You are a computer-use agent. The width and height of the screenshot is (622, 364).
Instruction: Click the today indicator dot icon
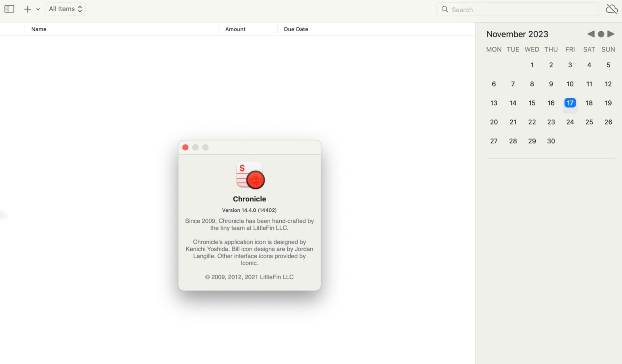601,34
